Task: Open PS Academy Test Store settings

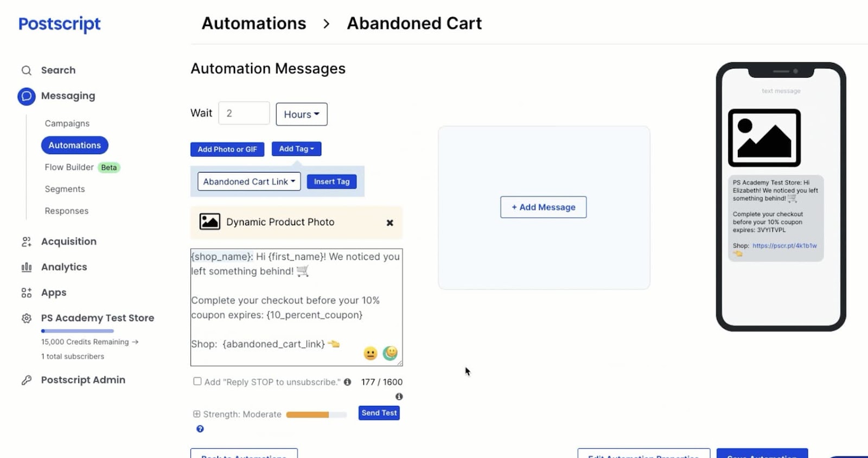Action: (x=98, y=319)
